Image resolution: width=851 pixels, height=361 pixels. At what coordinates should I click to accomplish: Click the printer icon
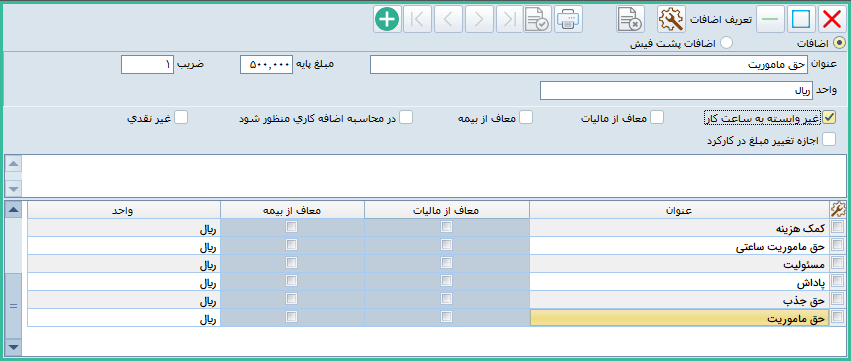568,20
